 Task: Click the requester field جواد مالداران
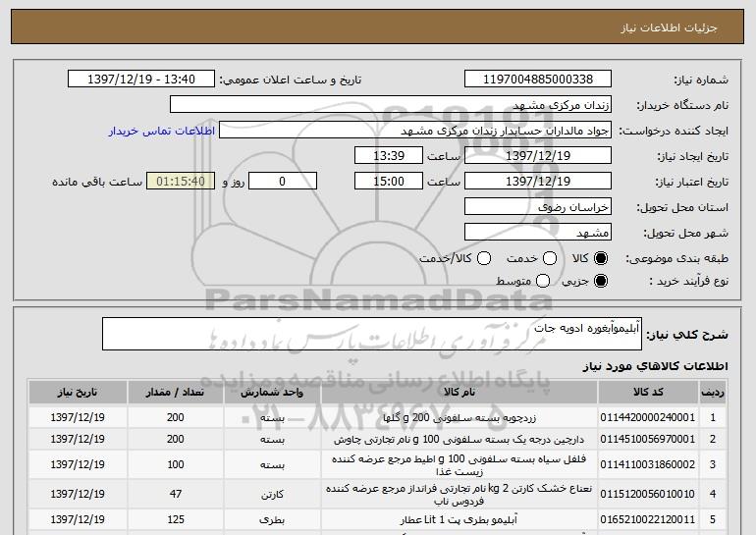point(415,131)
